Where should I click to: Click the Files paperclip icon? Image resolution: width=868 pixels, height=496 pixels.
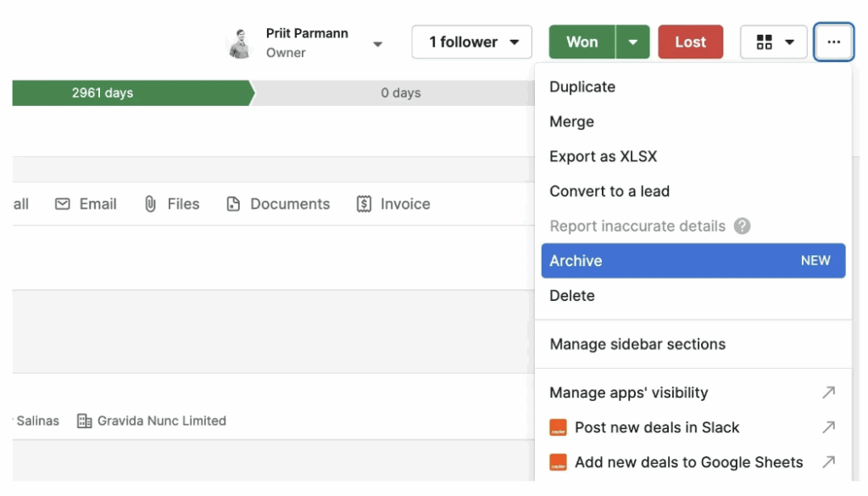[x=150, y=203]
